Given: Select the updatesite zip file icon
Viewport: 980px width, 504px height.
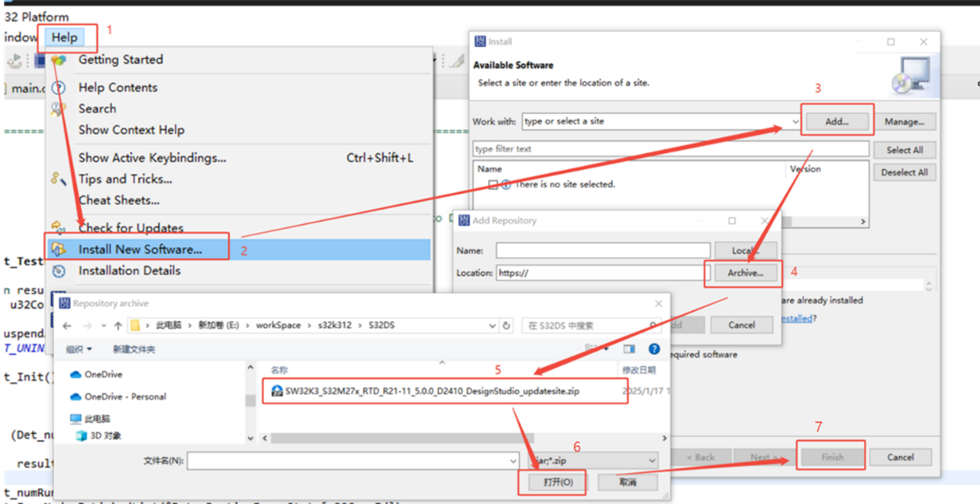Looking at the screenshot, I should (277, 391).
